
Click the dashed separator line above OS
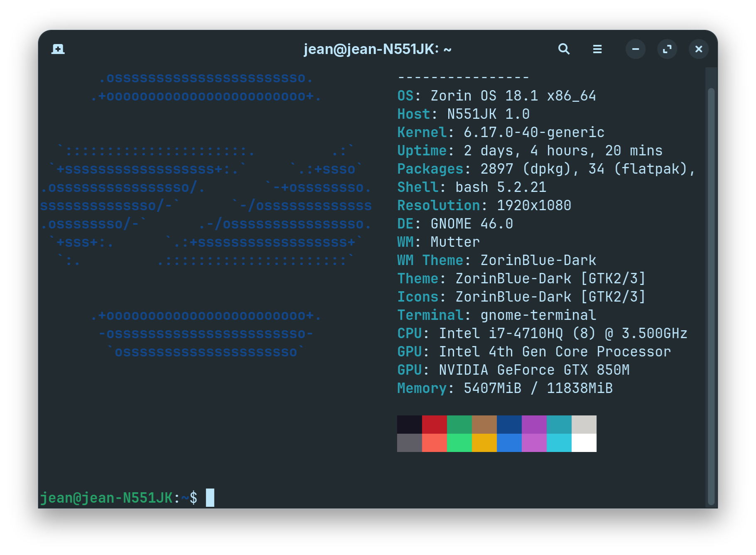[x=464, y=78]
